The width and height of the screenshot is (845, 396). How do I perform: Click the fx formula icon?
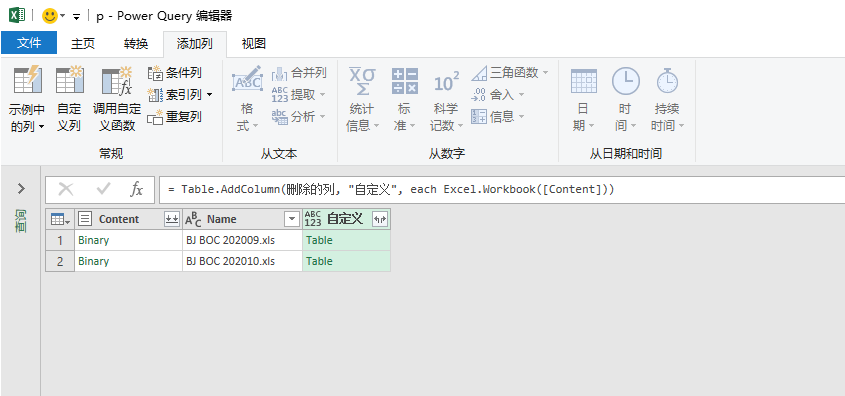pyautogui.click(x=136, y=189)
